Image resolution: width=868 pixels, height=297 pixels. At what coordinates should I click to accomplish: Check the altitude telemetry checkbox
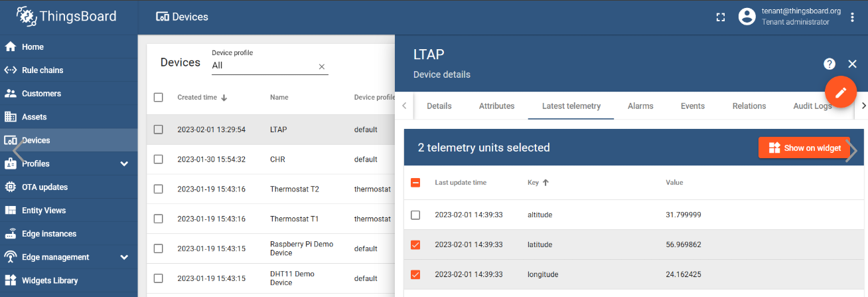pyautogui.click(x=415, y=215)
